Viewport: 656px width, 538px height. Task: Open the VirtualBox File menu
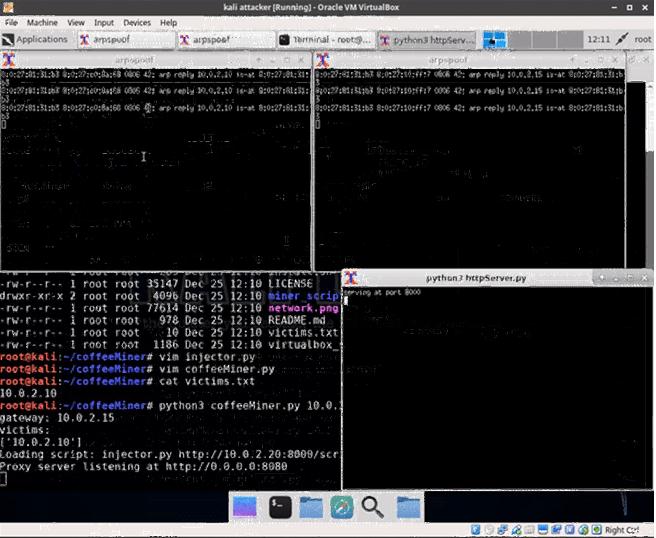pos(11,23)
